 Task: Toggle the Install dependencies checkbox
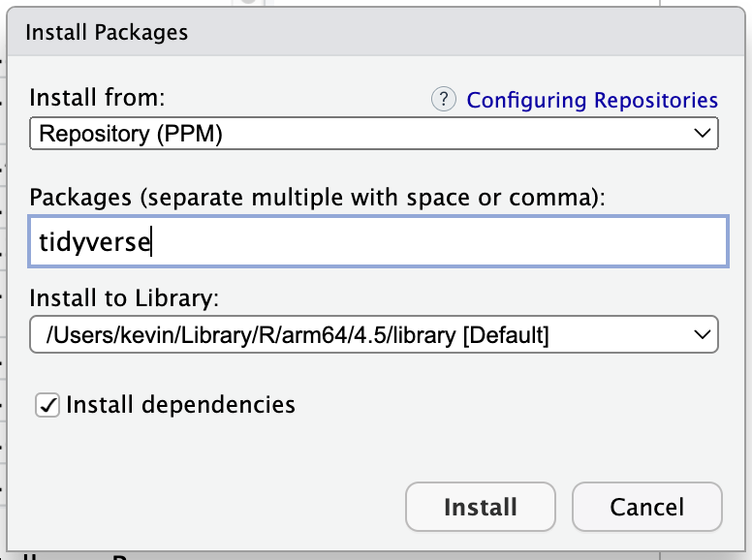click(x=47, y=405)
